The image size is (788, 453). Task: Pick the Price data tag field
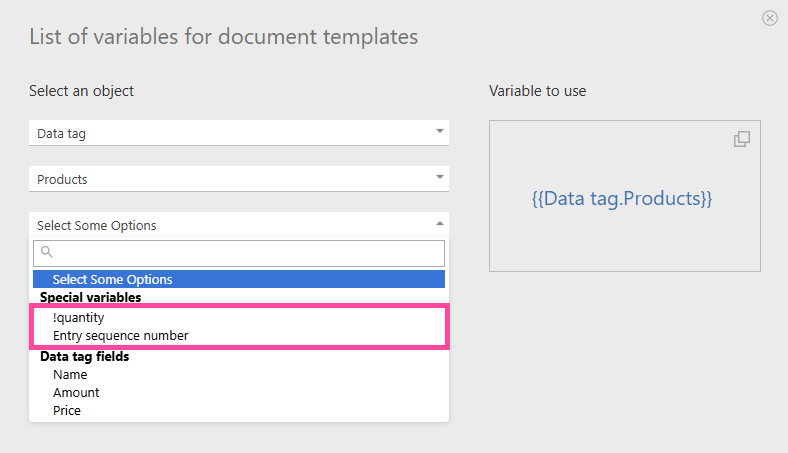67,410
